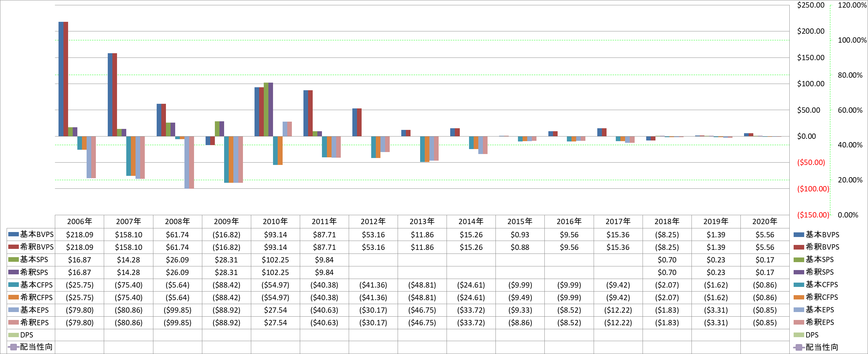The image size is (868, 354).
Task: Select the 希釈SPS purple swatch in left table legend
Action: 14,272
